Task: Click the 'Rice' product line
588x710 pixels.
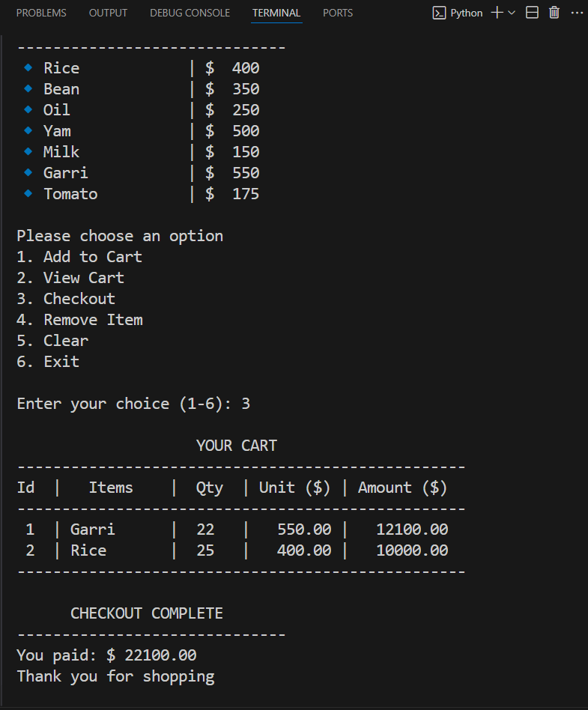Action: point(142,68)
